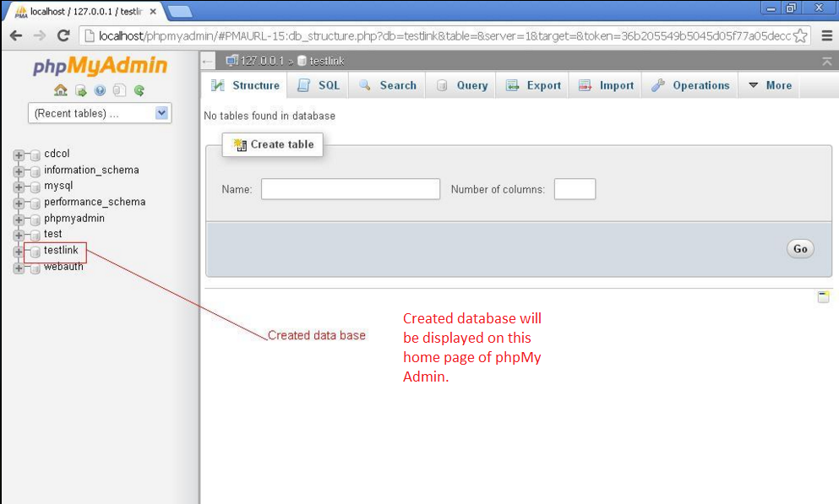Image resolution: width=839 pixels, height=504 pixels.
Task: Expand the information_schema database tree
Action: coord(19,171)
